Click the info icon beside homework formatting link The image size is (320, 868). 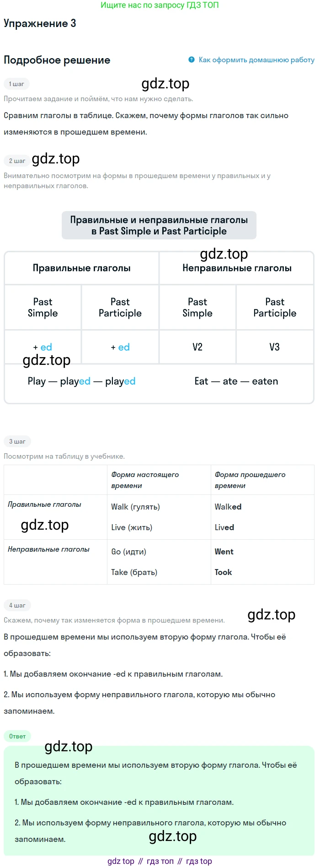(192, 60)
